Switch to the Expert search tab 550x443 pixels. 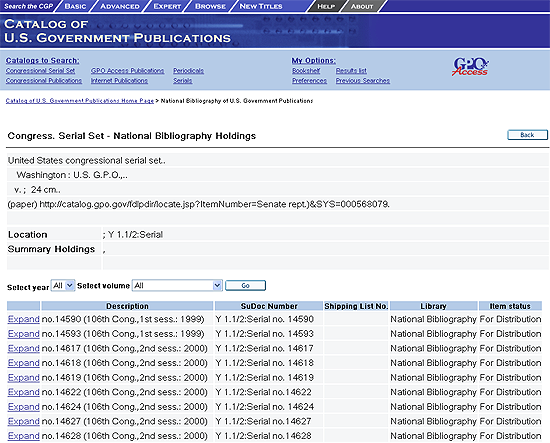click(x=167, y=6)
